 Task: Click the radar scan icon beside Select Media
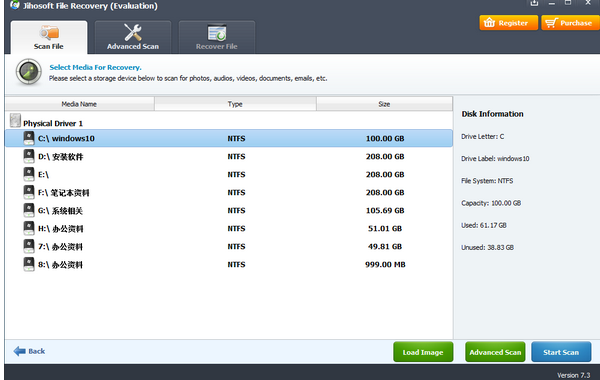(x=29, y=72)
